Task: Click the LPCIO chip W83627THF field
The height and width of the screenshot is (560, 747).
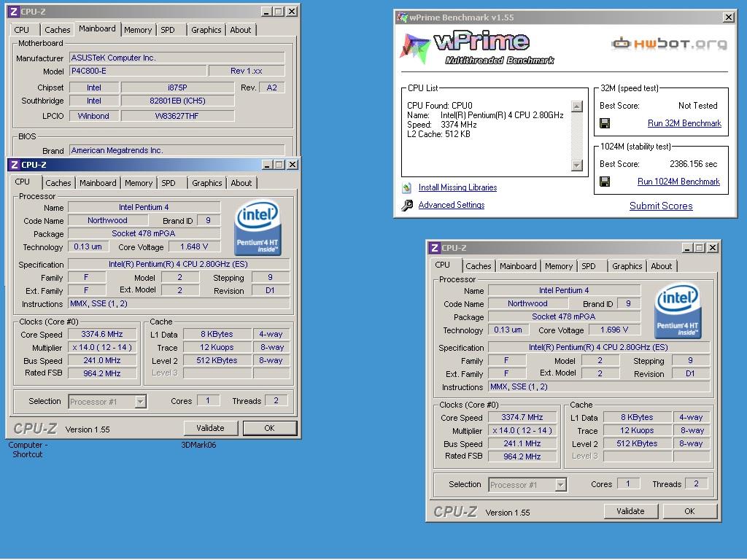Action: tap(177, 116)
